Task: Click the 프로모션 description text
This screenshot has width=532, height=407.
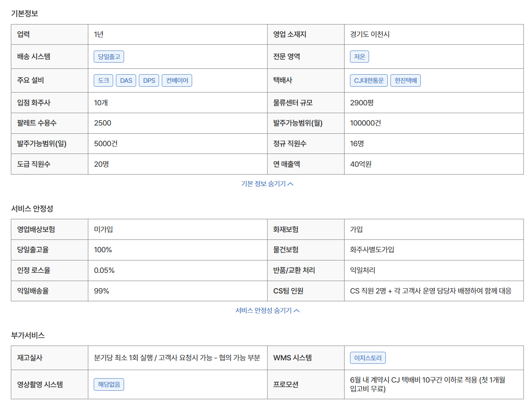Action: (428, 384)
